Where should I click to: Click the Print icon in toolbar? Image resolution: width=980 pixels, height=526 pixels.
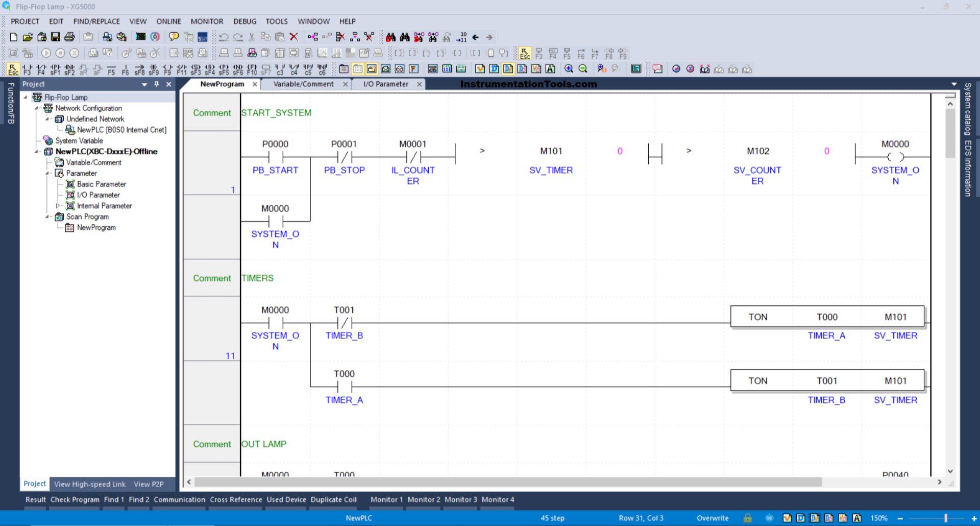[x=70, y=37]
